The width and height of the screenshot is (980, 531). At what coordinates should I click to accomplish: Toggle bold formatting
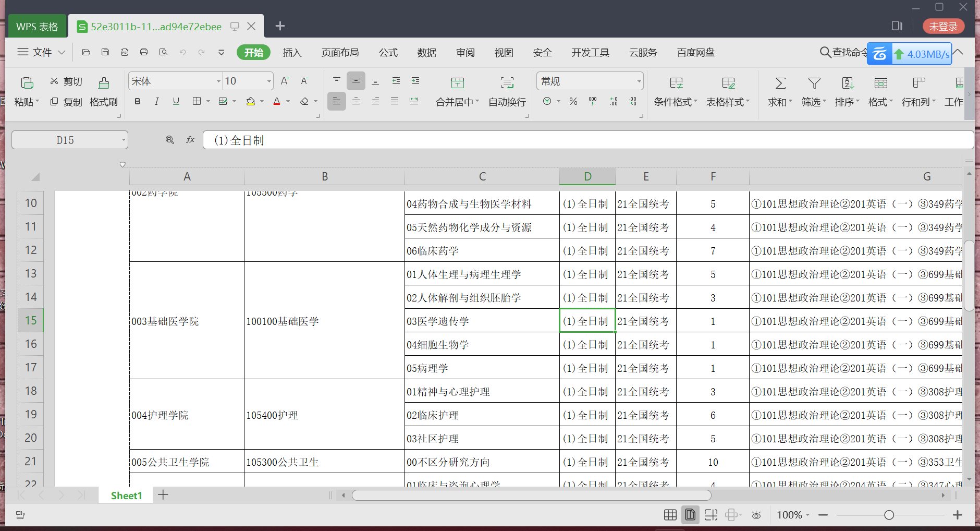coord(137,101)
